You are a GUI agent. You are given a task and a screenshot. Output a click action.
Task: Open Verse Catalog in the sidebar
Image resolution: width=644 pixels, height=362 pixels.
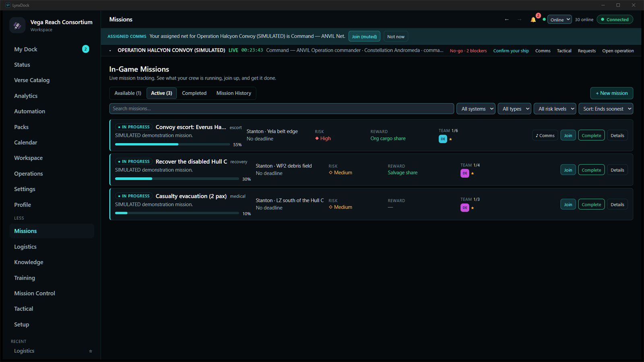point(52,80)
